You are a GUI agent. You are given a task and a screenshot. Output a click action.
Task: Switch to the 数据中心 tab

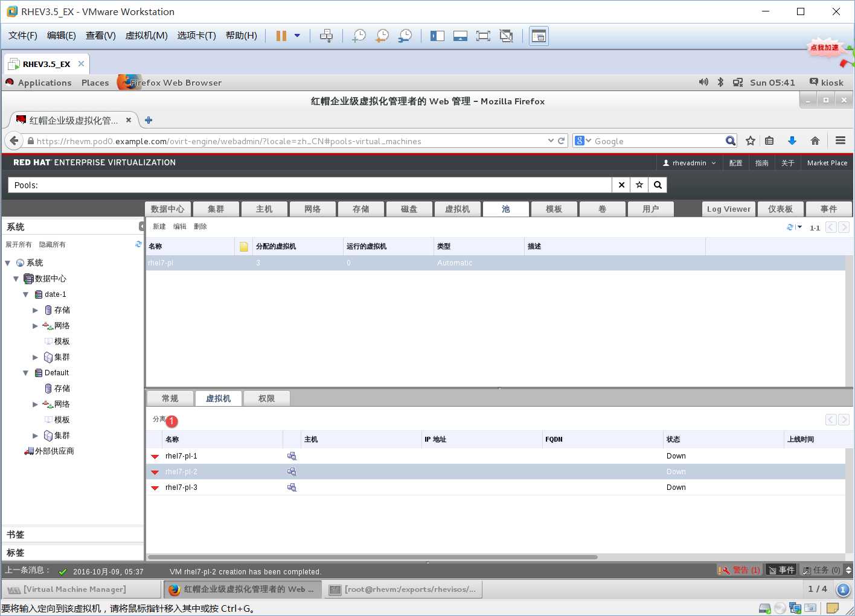point(168,209)
